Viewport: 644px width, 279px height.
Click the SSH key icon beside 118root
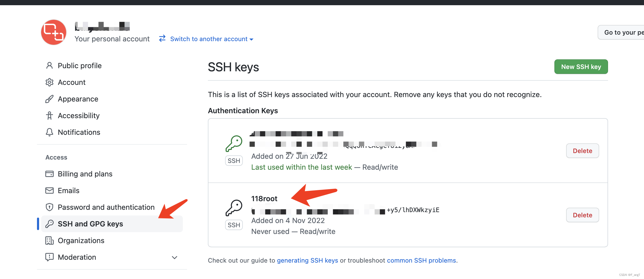[234, 207]
